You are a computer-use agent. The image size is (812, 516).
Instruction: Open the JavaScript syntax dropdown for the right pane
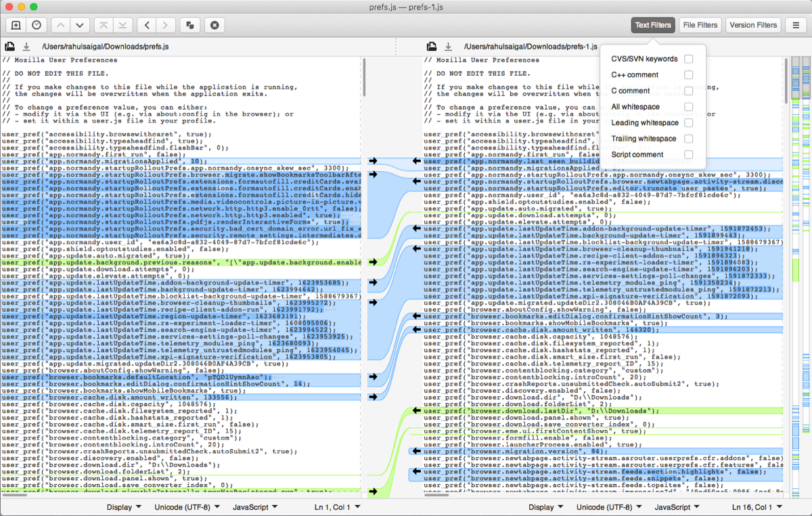click(676, 507)
